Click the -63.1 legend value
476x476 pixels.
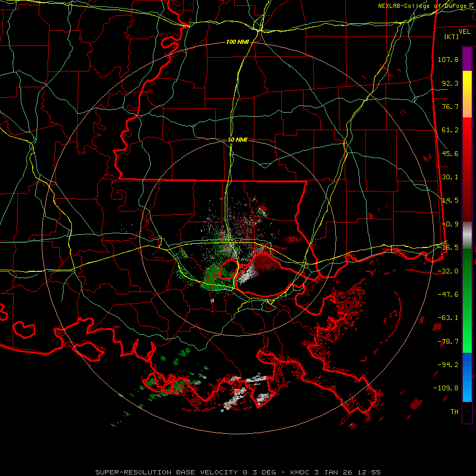tap(448, 318)
